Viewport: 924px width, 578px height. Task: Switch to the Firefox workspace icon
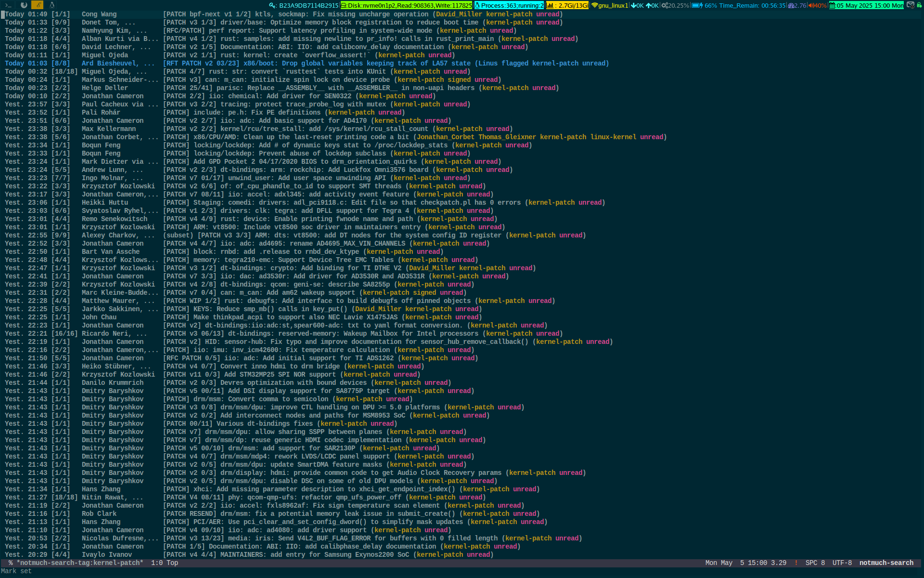[x=24, y=5]
